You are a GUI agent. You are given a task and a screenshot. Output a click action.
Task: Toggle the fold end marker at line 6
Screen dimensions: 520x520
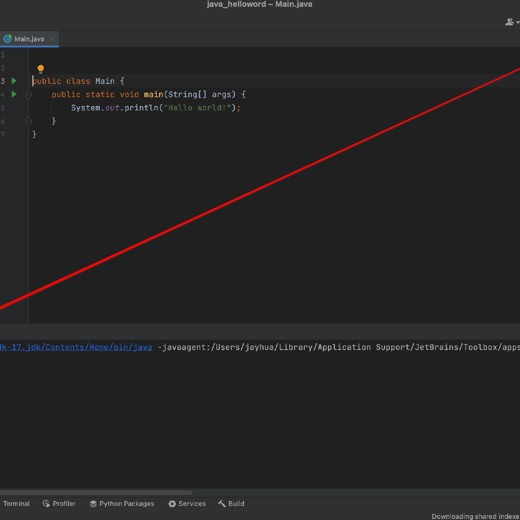(29, 121)
